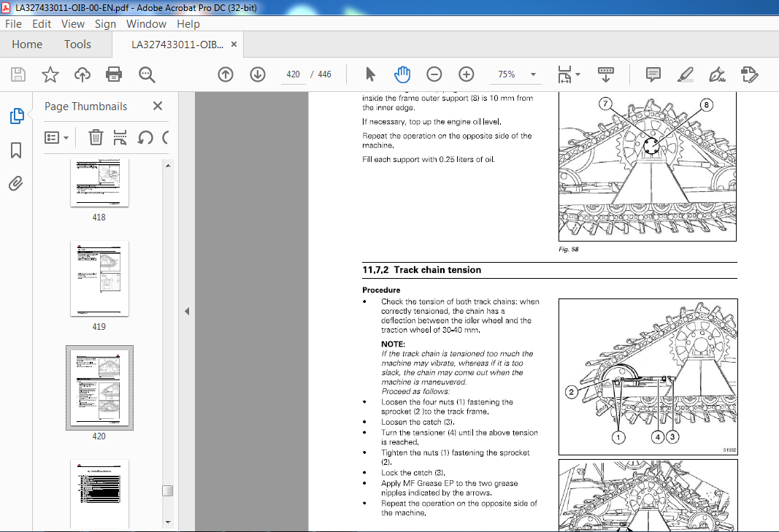Screen dimensions: 779x532
Task: Open the Bookmarks side panel icon
Action: click(x=16, y=150)
